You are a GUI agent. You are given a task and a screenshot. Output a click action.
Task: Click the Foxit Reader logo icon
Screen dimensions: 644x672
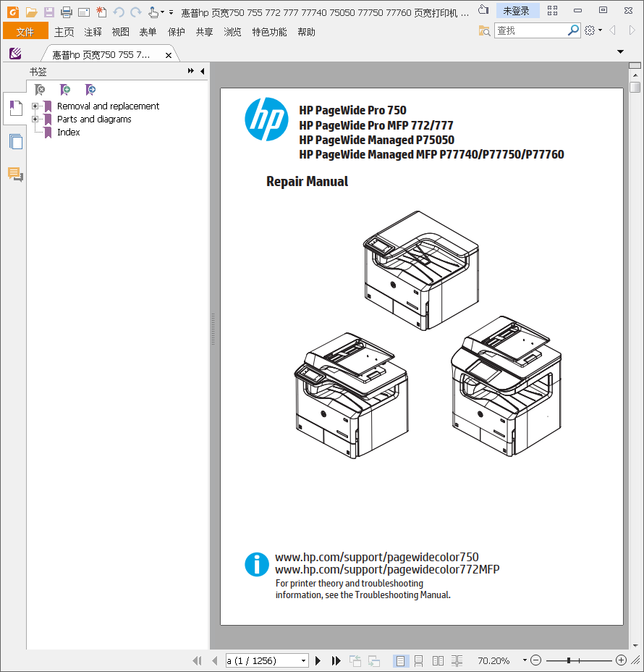point(13,12)
